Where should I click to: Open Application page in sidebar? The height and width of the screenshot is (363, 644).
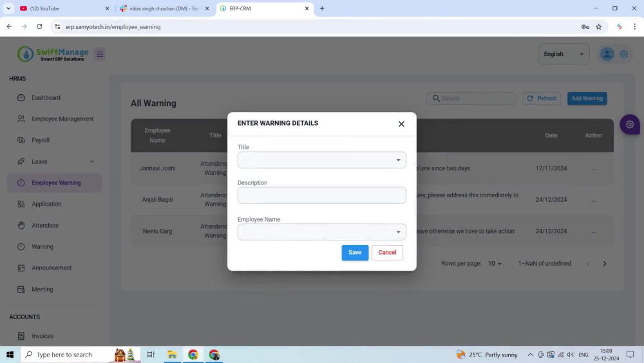coord(46,204)
